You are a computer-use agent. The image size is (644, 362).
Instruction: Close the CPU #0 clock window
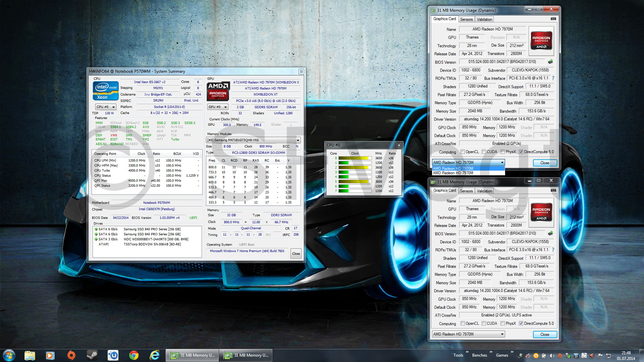point(399,145)
